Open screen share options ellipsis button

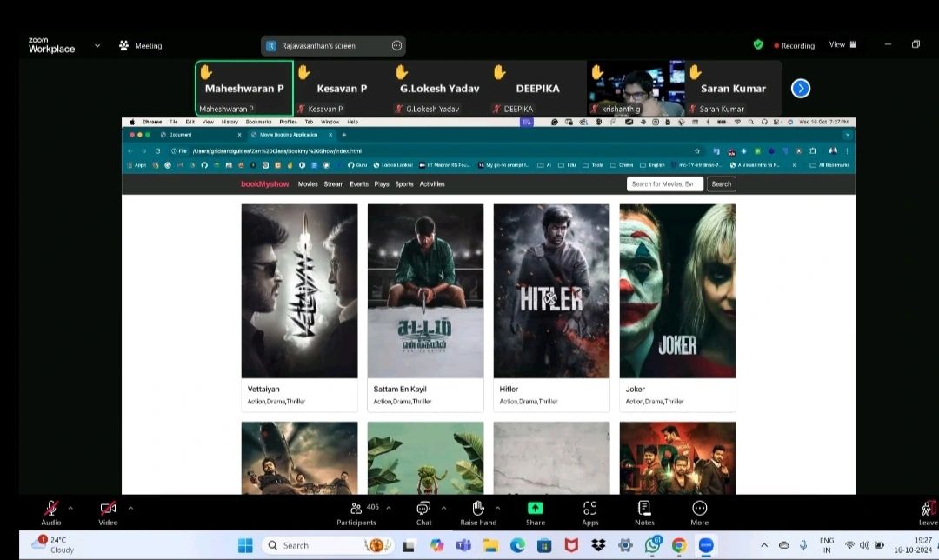coord(396,46)
